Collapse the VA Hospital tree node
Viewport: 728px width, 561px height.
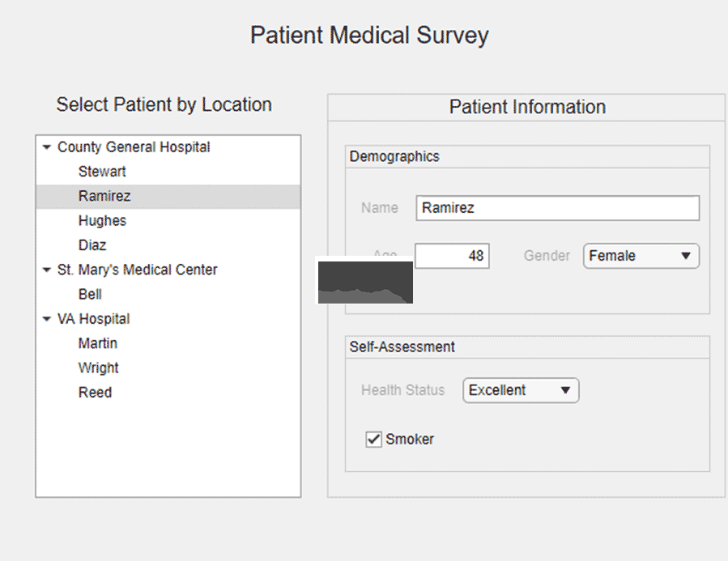click(x=46, y=319)
